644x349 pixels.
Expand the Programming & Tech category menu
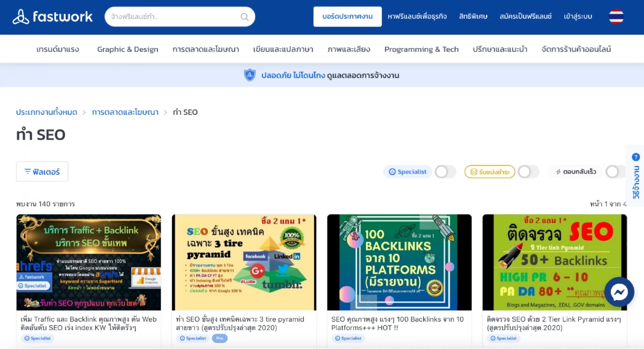point(421,49)
